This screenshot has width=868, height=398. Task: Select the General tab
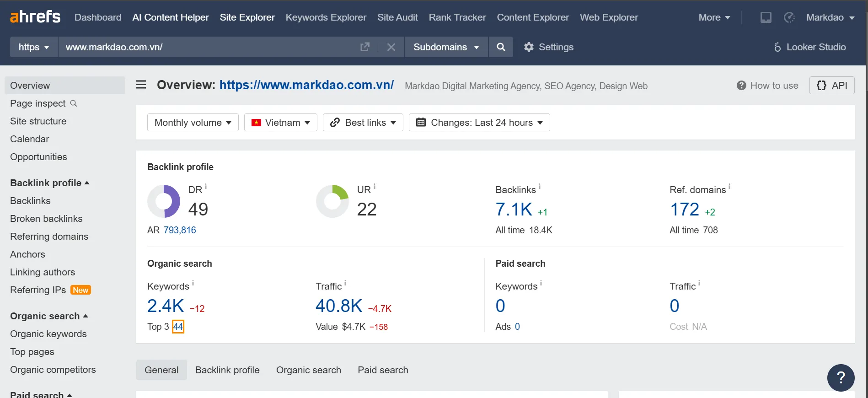click(161, 370)
